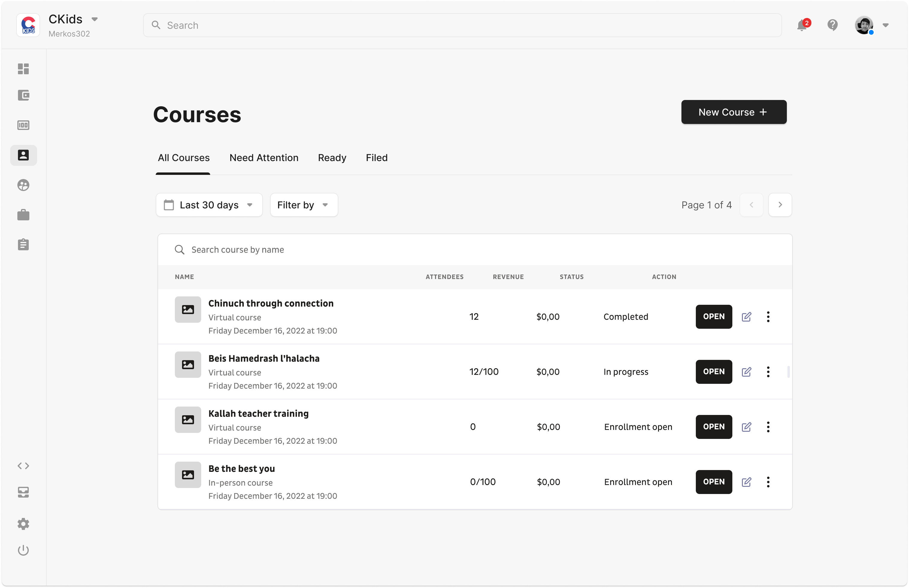Open the Filter by dropdown

pyautogui.click(x=304, y=205)
